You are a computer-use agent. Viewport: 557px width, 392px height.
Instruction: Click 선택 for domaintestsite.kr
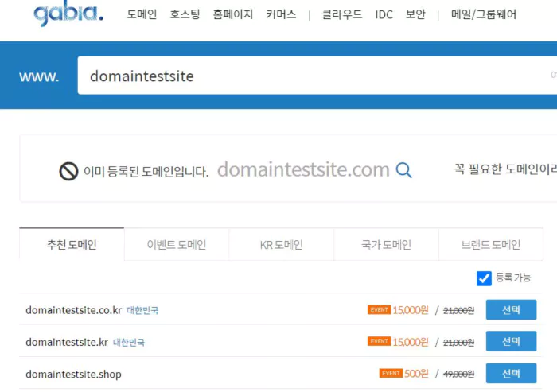(511, 341)
